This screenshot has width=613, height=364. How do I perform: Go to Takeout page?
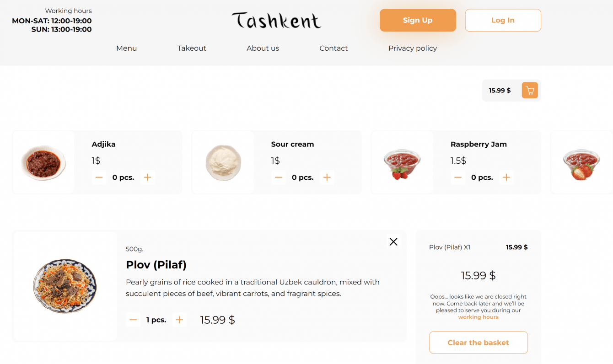click(192, 48)
